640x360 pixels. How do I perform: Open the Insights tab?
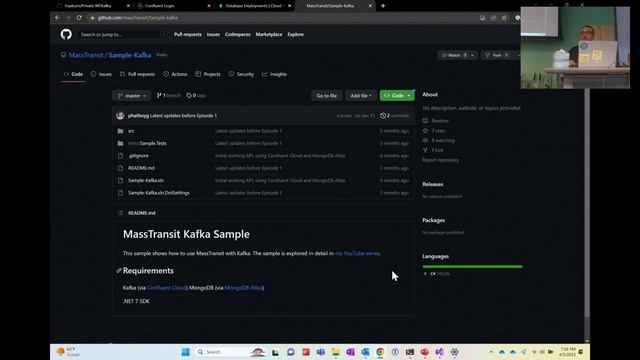[x=274, y=74]
